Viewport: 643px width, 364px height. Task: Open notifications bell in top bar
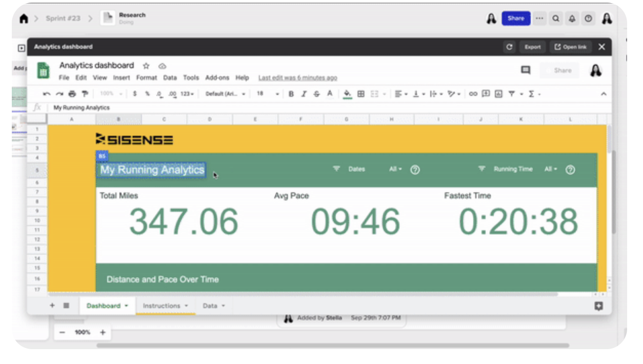pos(572,18)
